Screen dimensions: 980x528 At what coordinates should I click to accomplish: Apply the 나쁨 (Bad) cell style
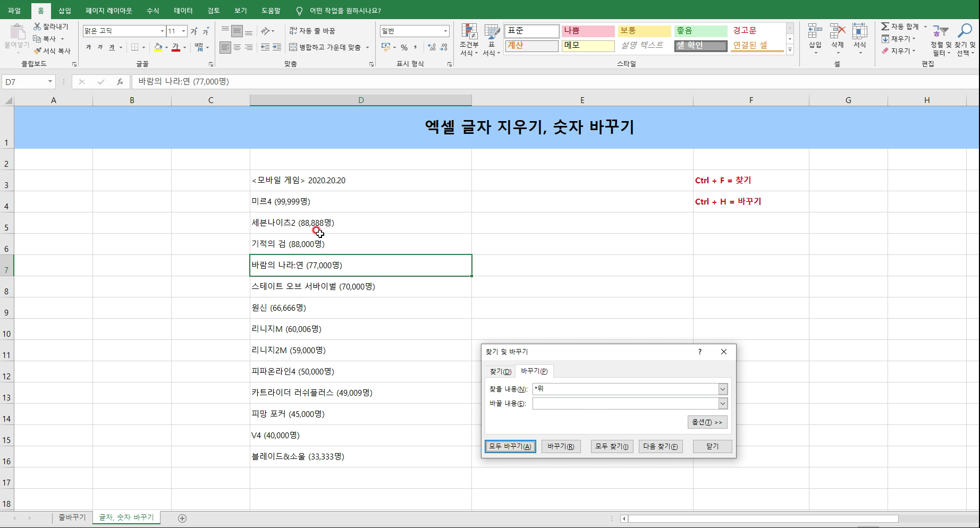point(588,31)
